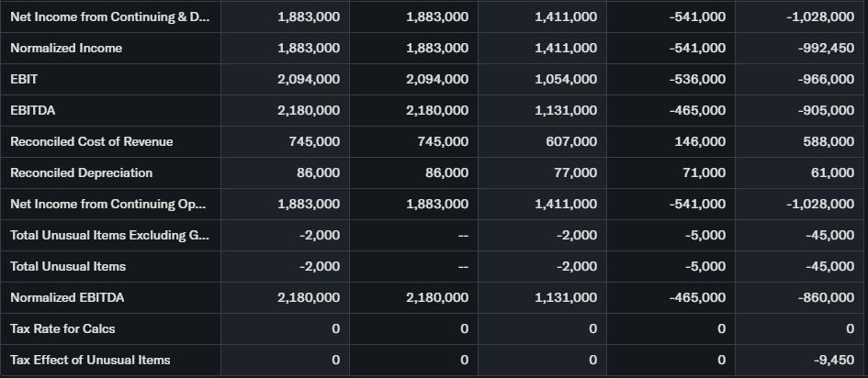Screen dimensions: 868x378
Task: Click the Tax Effect of Unusual Items label
Action: 90,360
